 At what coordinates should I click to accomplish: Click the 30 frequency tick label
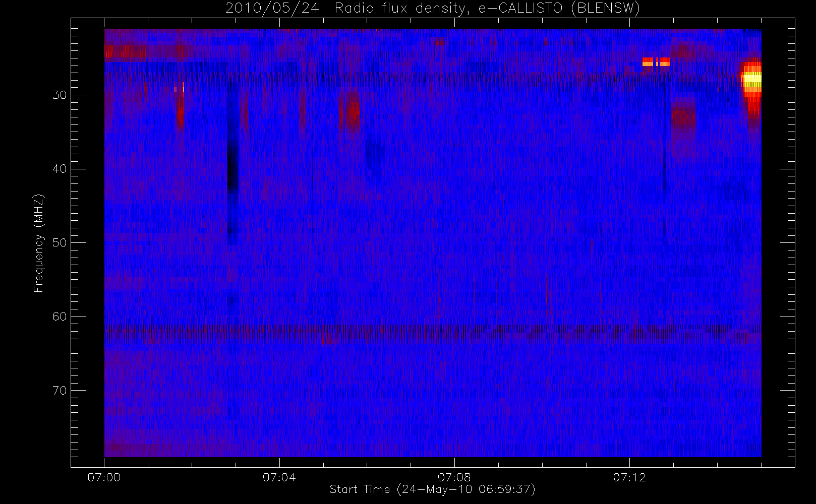[60, 95]
